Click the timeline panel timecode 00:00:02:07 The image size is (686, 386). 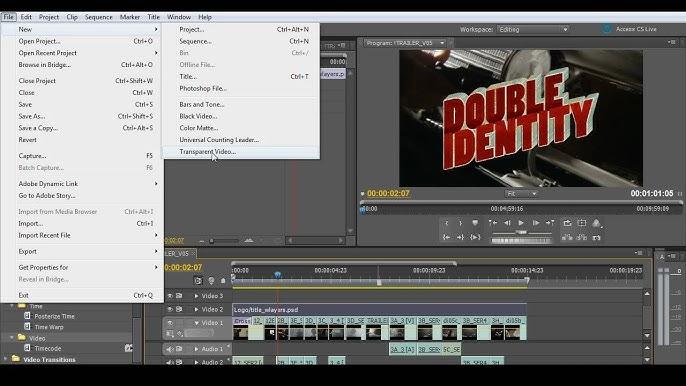pos(183,267)
